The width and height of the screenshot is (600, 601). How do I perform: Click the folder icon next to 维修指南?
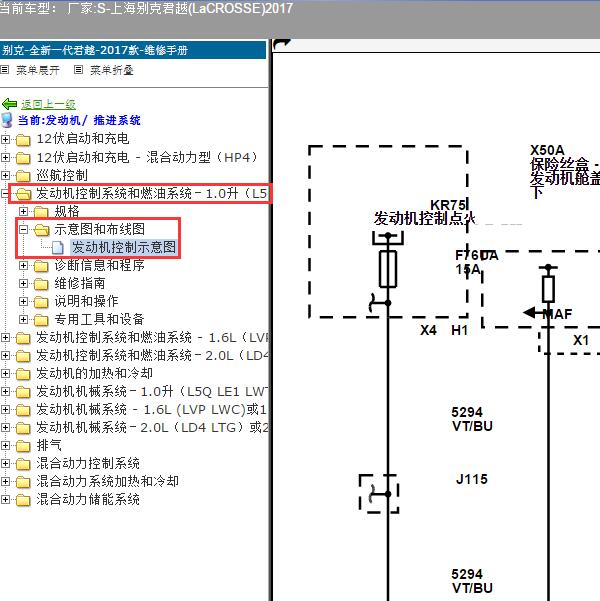click(41, 284)
